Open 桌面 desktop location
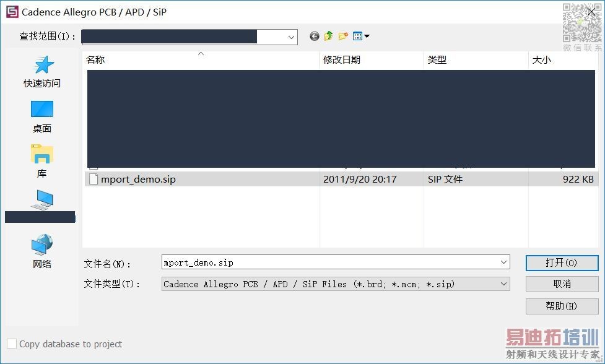 click(x=42, y=117)
